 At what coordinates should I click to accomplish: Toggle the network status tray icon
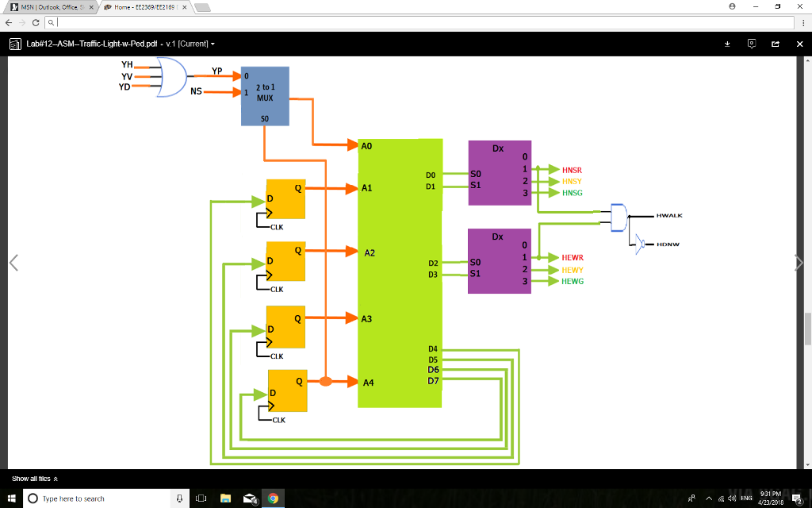tap(720, 498)
